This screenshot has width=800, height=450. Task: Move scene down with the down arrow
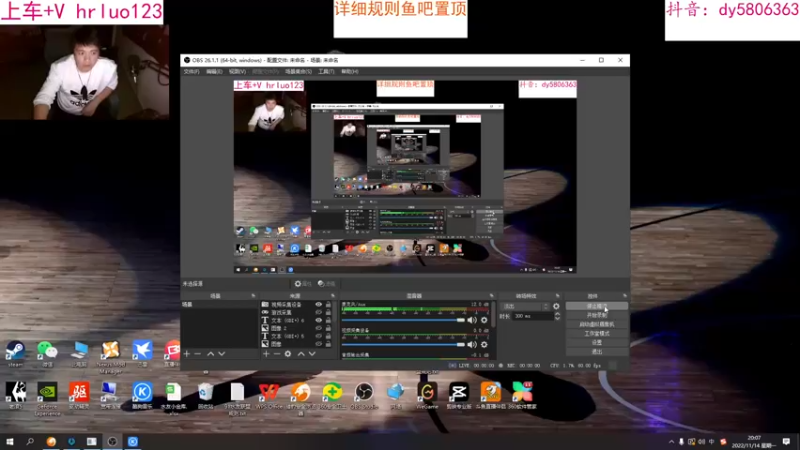(221, 354)
